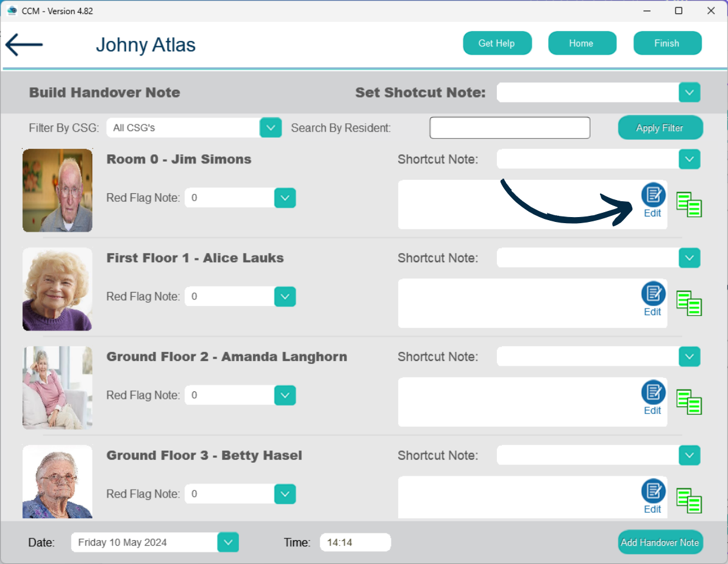This screenshot has height=564, width=728.
Task: Apply the resident filter
Action: point(660,127)
